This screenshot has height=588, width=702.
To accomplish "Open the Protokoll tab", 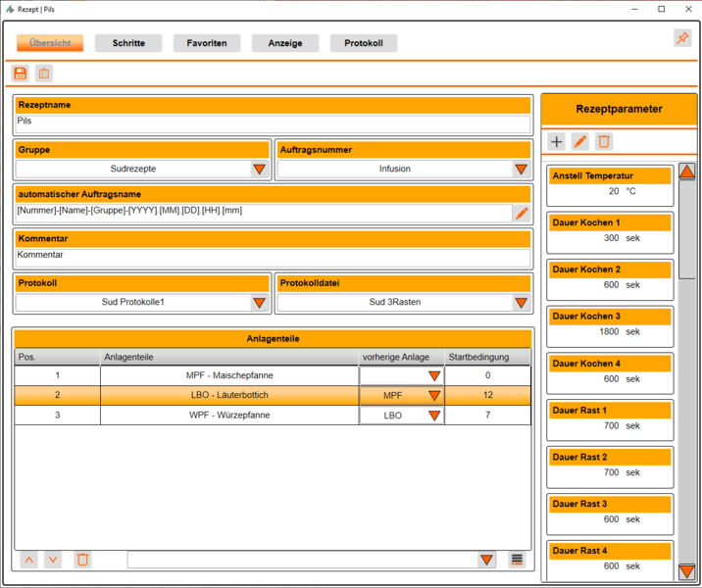I will click(363, 43).
